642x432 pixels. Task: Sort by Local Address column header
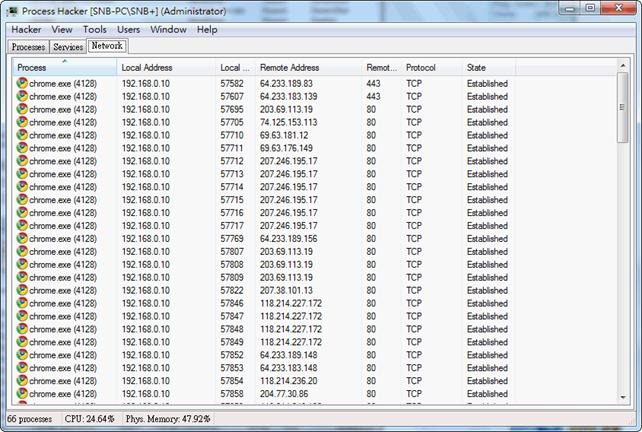(x=166, y=68)
